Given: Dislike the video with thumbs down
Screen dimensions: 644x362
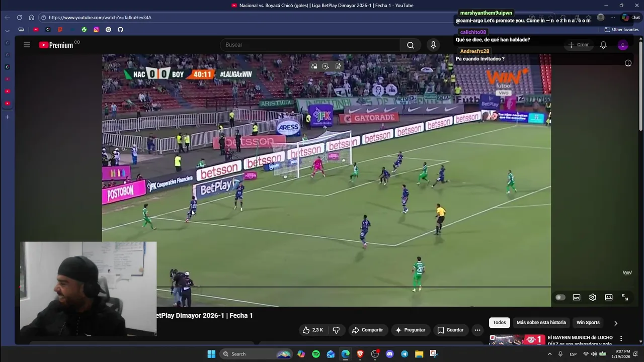Looking at the screenshot, I should coord(336,330).
